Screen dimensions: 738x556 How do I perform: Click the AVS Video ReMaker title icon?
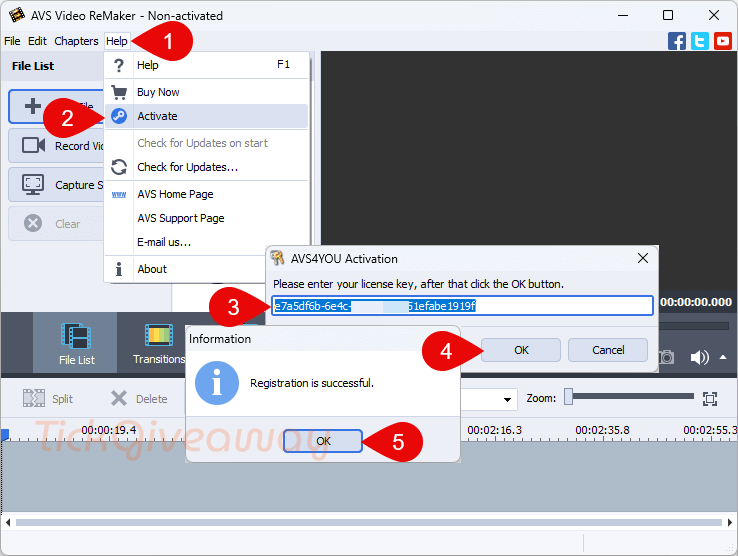(17, 15)
